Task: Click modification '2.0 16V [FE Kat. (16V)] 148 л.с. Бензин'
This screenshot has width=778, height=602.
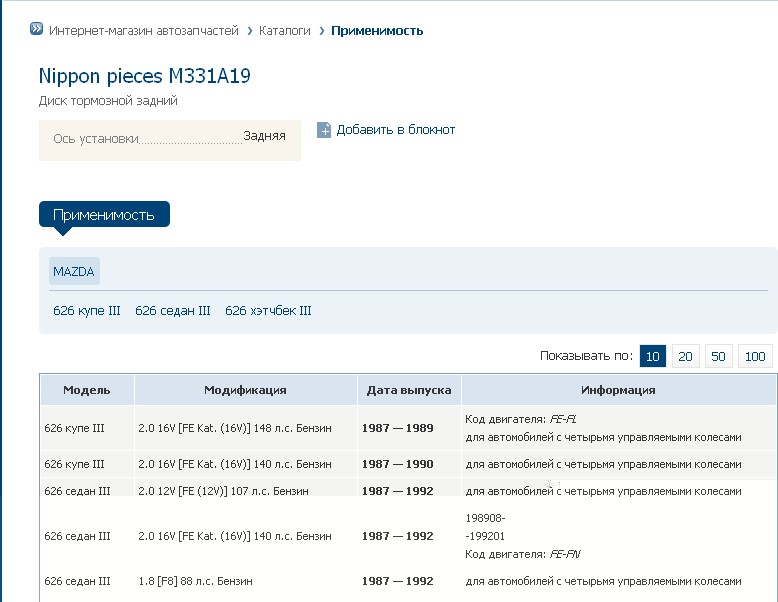Action: tap(235, 428)
